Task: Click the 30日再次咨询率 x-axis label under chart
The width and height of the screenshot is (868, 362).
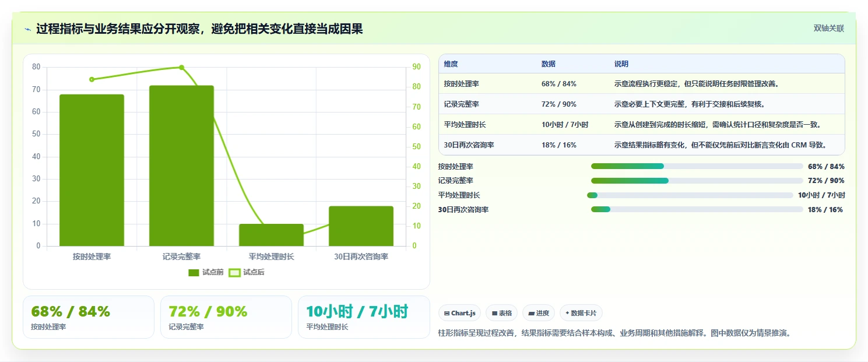Action: pyautogui.click(x=361, y=256)
